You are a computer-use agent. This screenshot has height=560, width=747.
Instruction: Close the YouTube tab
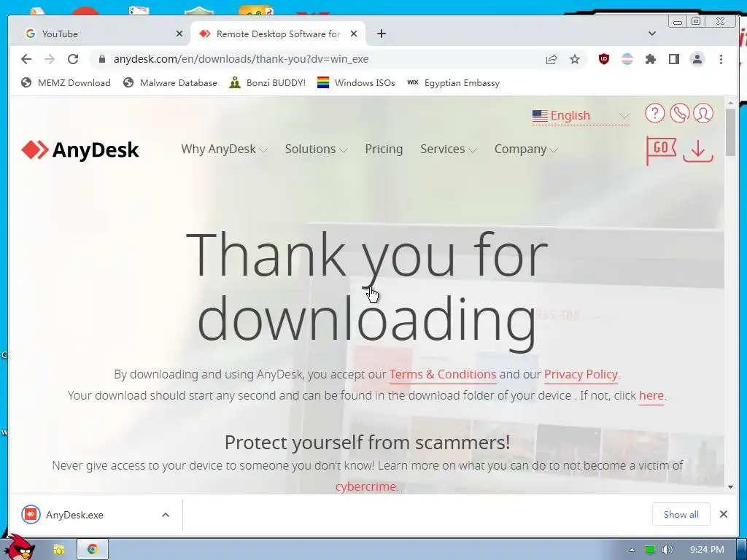click(179, 34)
